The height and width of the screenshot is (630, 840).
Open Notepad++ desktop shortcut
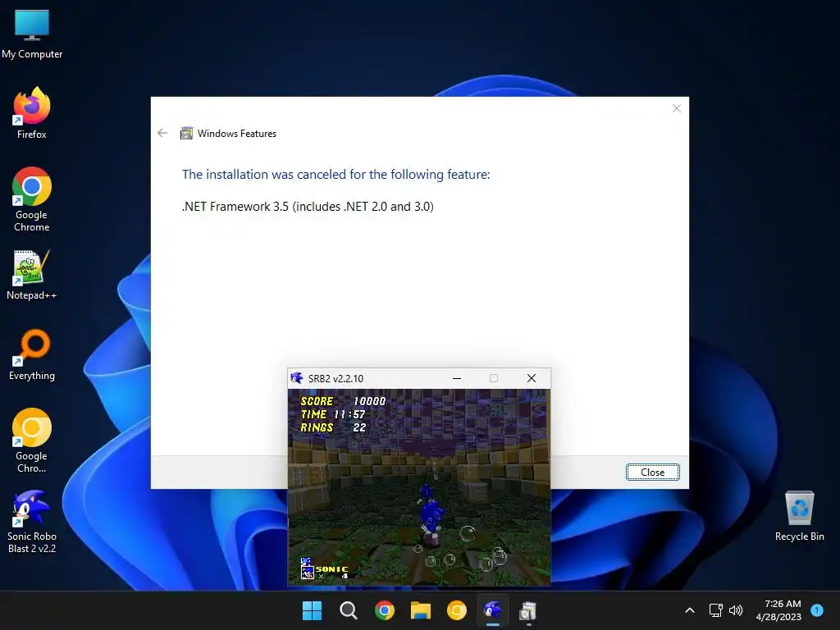click(32, 275)
